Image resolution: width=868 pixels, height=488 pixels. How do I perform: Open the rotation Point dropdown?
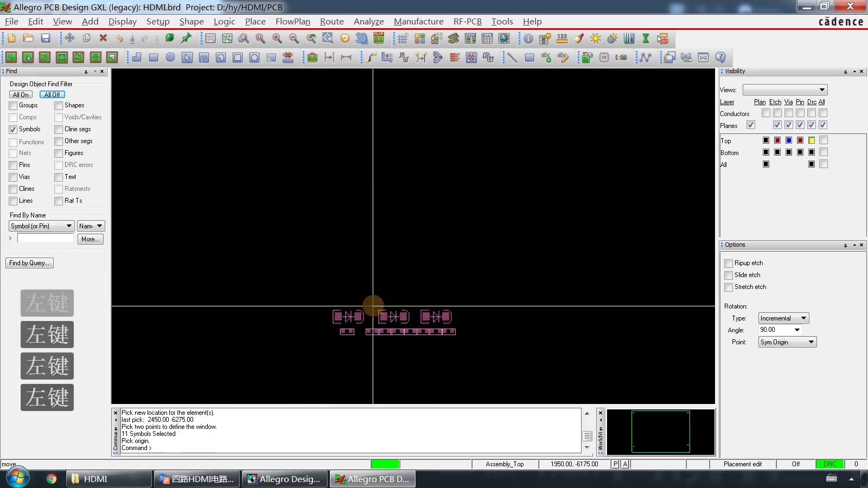(x=787, y=342)
